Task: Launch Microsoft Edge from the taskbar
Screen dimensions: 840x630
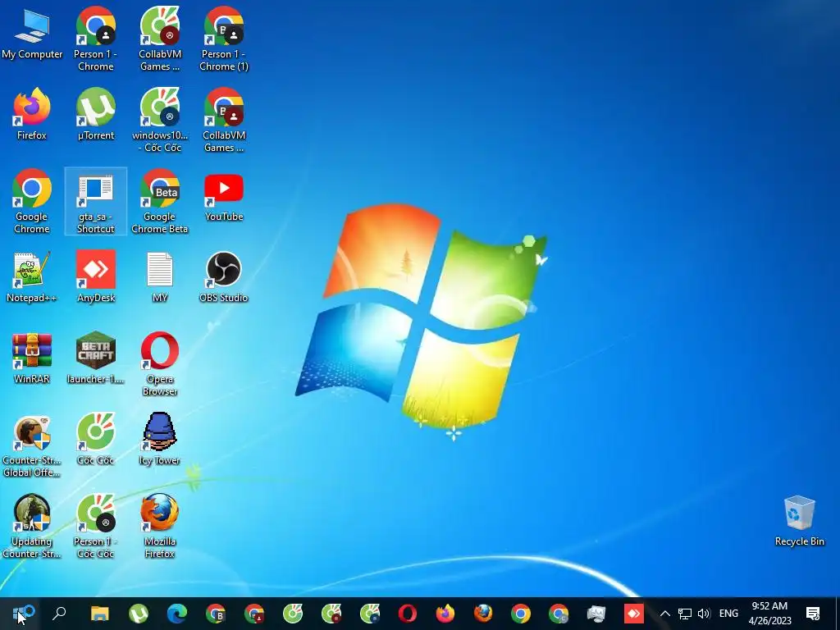Action: point(177,614)
